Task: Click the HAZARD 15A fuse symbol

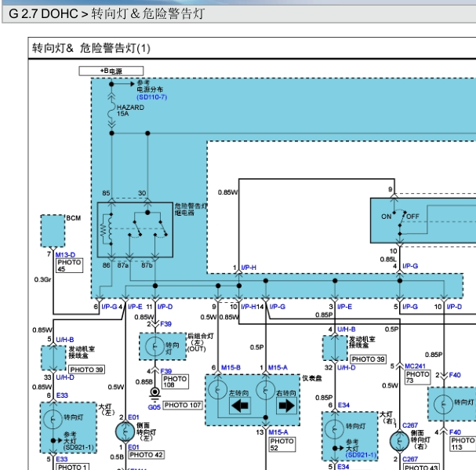Action: pos(111,111)
